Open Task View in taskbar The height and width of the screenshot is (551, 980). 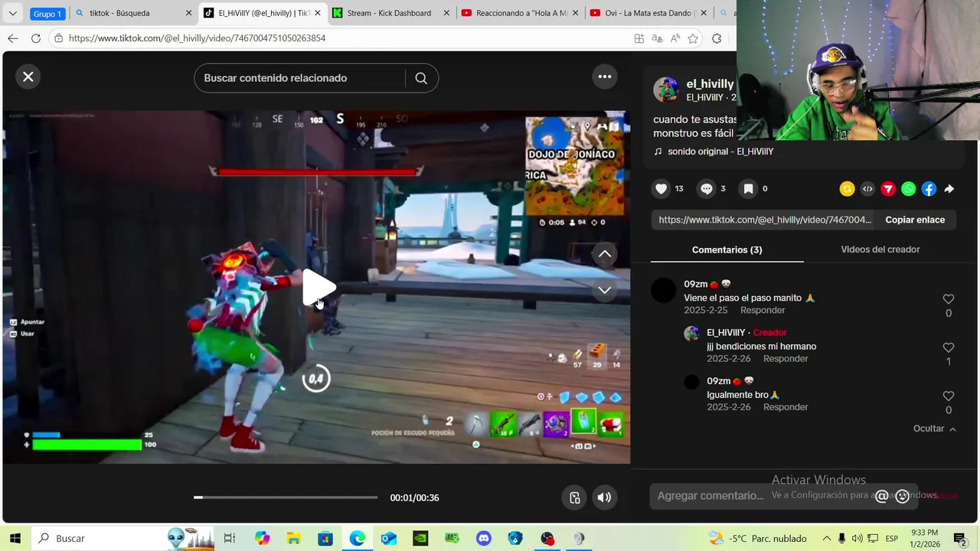click(x=229, y=539)
